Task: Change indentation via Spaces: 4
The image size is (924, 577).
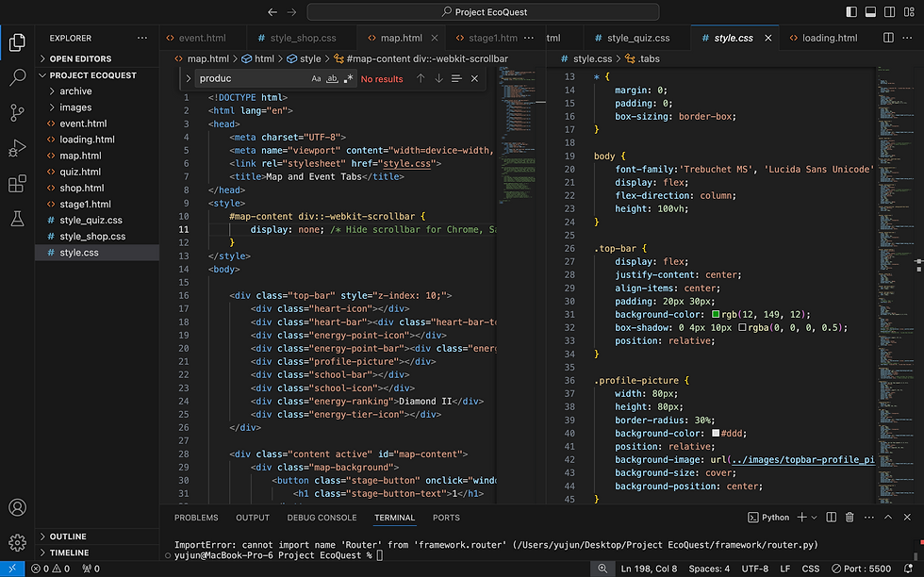Action: [x=709, y=569]
